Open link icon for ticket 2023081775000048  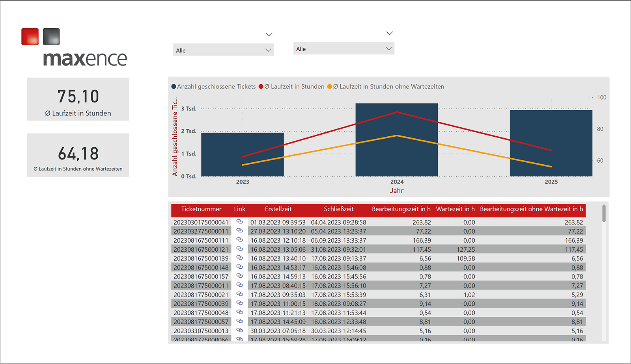pos(239,312)
